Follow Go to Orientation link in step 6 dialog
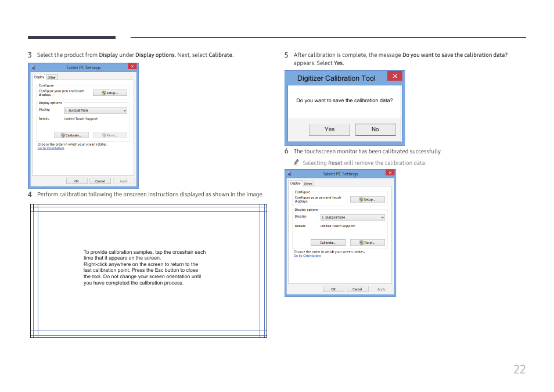Image resolution: width=554 pixels, height=392 pixels. point(307,256)
